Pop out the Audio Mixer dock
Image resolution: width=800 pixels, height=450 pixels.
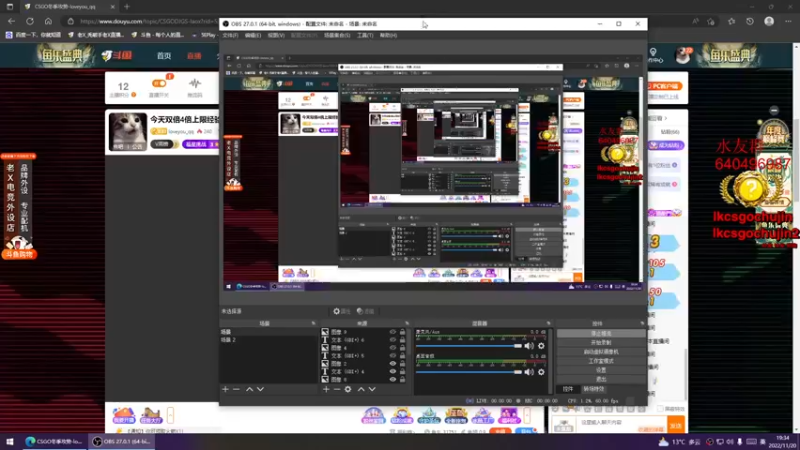tap(548, 323)
